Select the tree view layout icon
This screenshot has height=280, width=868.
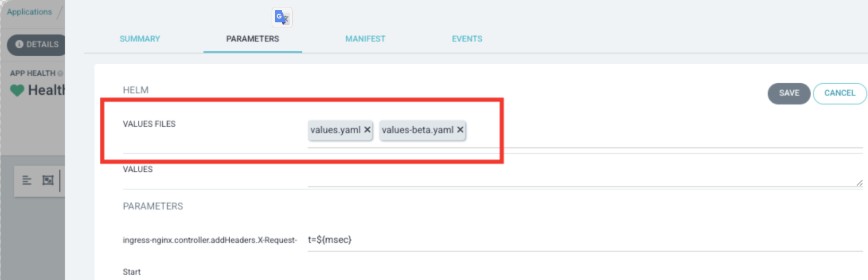(x=27, y=180)
